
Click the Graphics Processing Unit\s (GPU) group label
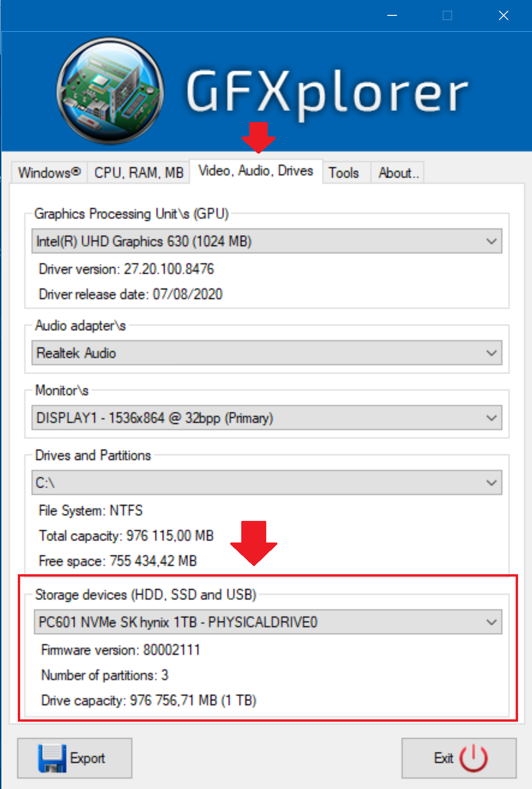click(132, 214)
